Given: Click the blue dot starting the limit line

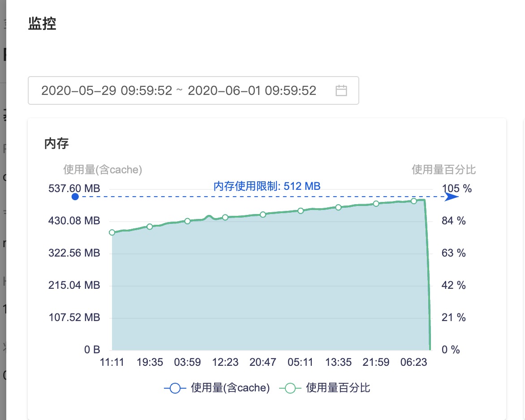Looking at the screenshot, I should click(x=75, y=197).
